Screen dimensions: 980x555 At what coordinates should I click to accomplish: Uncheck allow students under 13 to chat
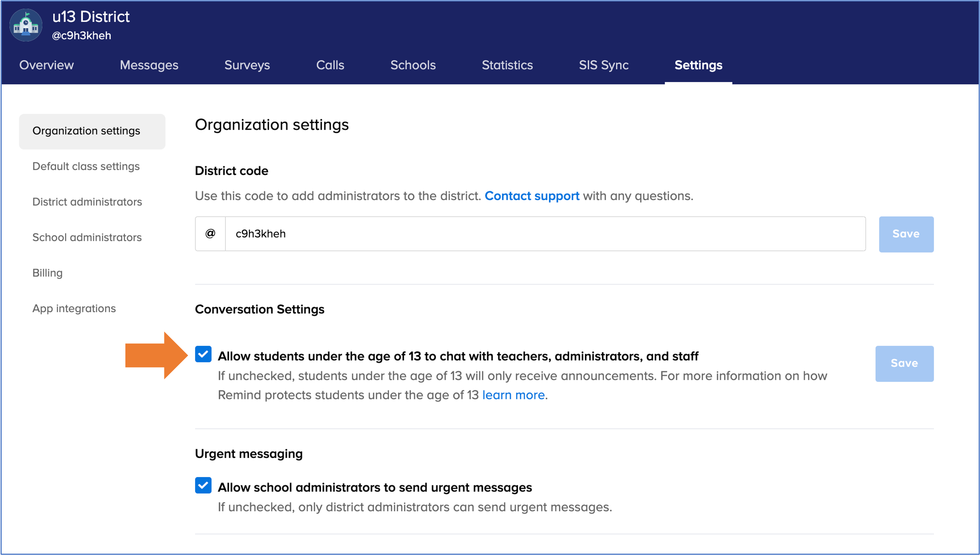pos(203,354)
